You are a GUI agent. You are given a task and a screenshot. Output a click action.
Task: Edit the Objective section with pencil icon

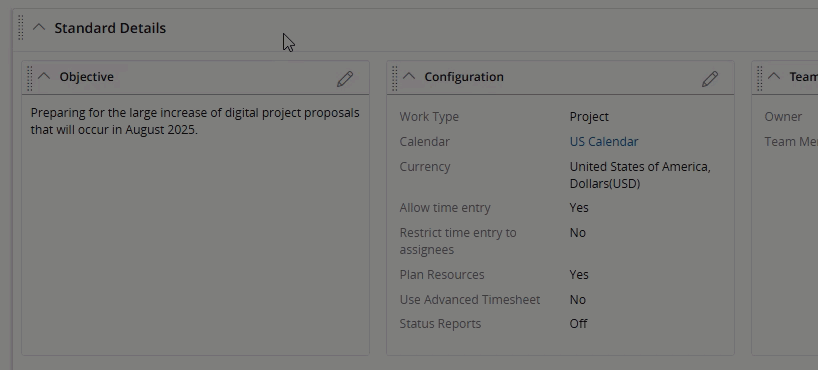(x=345, y=79)
